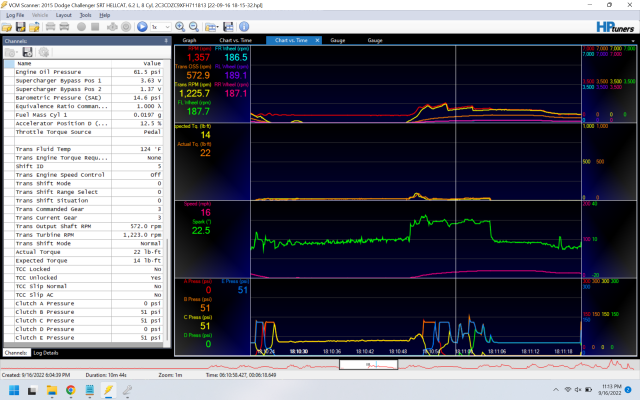Click the grayed round record button
The width and height of the screenshot is (640, 400).
(x=81, y=27)
